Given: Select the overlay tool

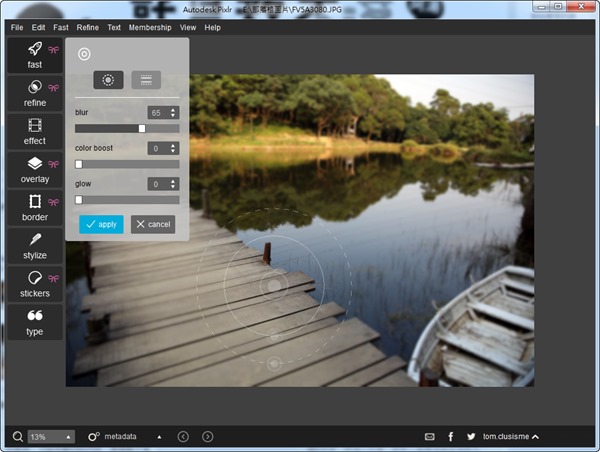Looking at the screenshot, I should click(x=35, y=169).
